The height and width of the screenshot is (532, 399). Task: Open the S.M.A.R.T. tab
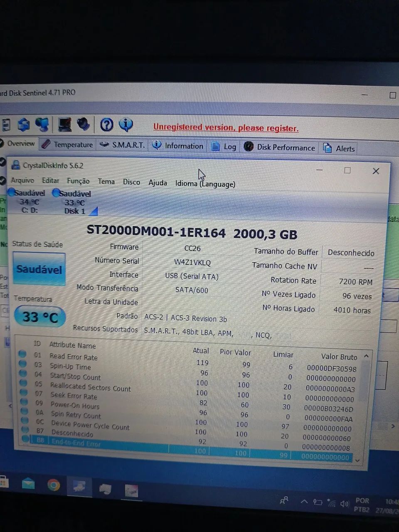click(x=123, y=145)
